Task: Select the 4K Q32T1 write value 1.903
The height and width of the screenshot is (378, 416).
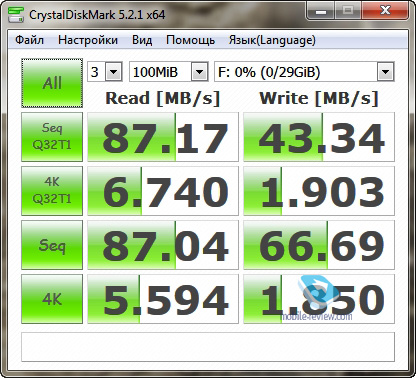Action: [x=319, y=191]
